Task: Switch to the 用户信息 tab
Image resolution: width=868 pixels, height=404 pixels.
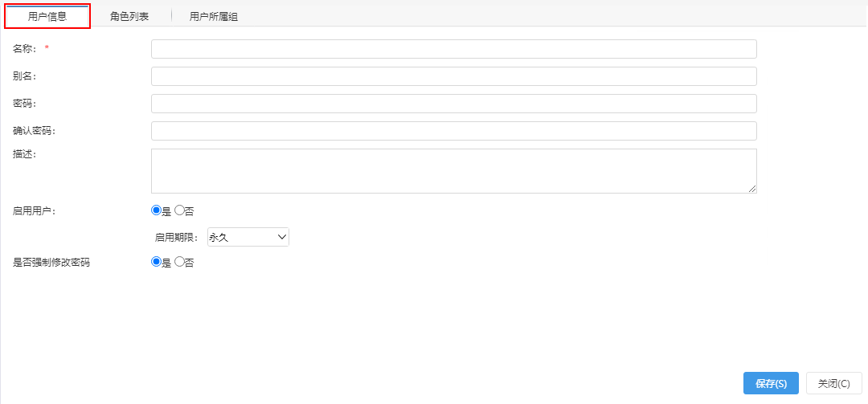Action: [x=47, y=17]
